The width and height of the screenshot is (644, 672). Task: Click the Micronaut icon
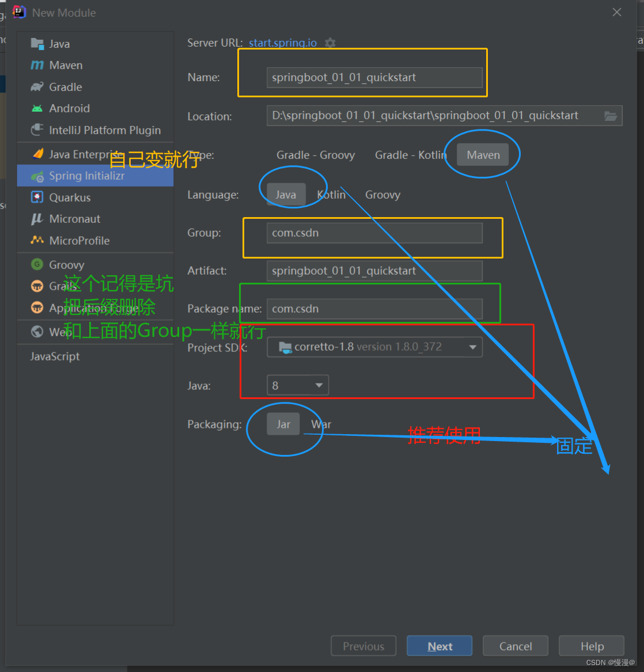37,219
